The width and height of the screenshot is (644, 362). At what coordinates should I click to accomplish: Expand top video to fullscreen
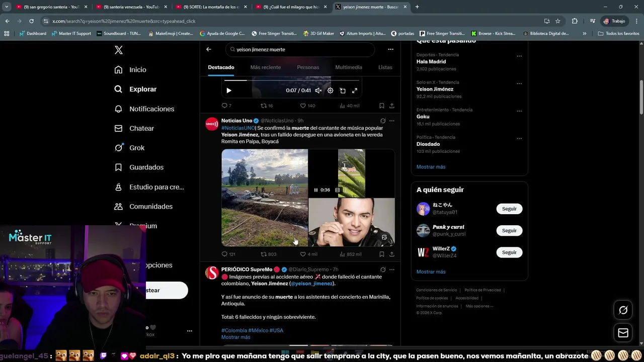355,90
